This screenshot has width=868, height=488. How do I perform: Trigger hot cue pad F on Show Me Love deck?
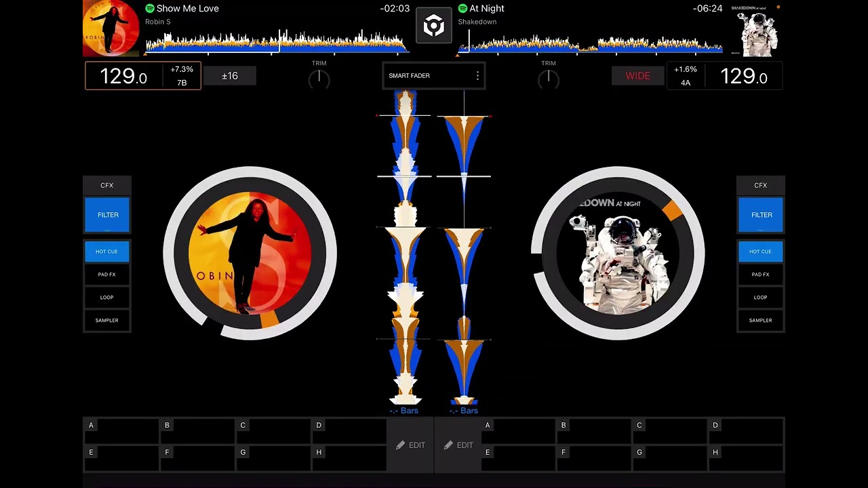coord(197,458)
